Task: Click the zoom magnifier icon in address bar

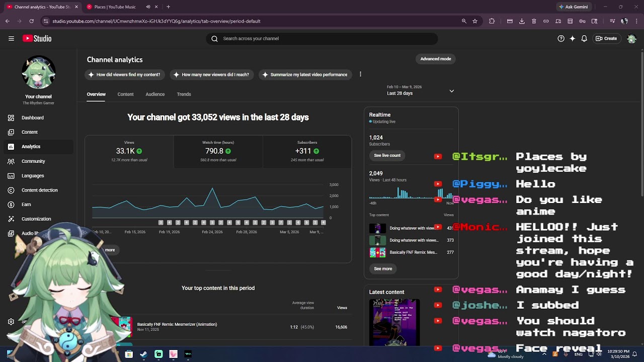Action: pyautogui.click(x=464, y=21)
